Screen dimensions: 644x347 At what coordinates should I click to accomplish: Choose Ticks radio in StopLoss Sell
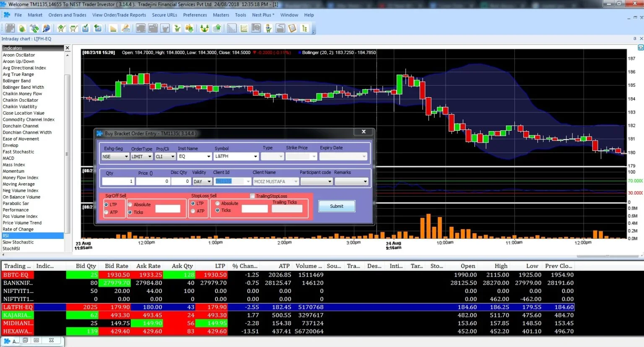click(218, 210)
